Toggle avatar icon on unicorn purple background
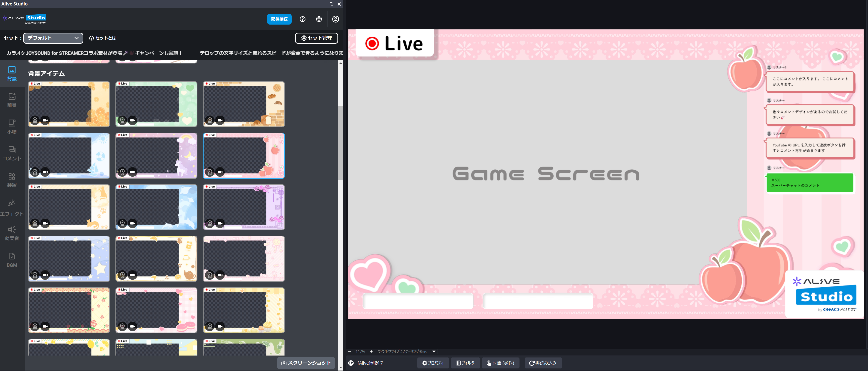Screen dimensions: 868x371 pos(122,172)
